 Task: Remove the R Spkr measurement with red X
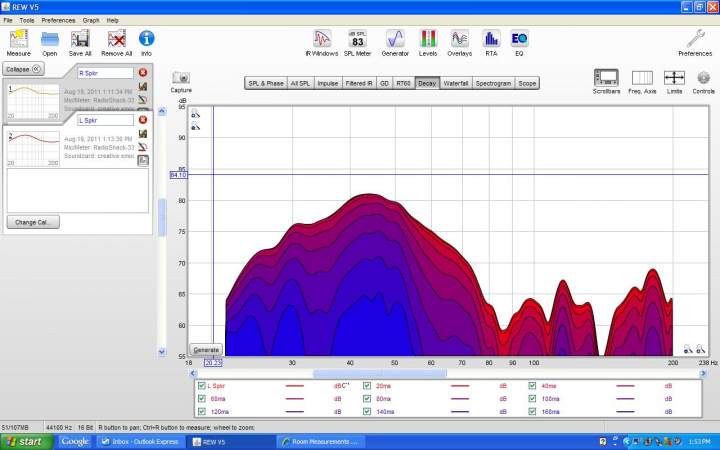(x=143, y=73)
